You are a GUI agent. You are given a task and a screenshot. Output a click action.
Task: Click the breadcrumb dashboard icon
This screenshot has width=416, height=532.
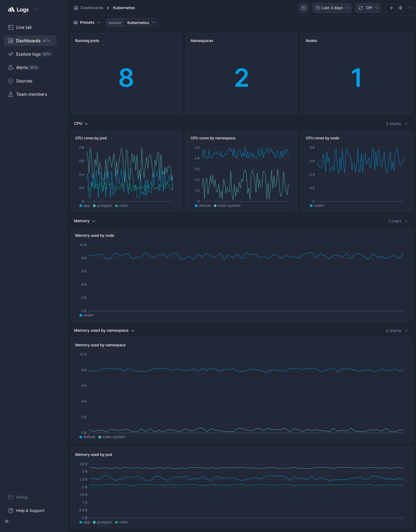point(76,8)
